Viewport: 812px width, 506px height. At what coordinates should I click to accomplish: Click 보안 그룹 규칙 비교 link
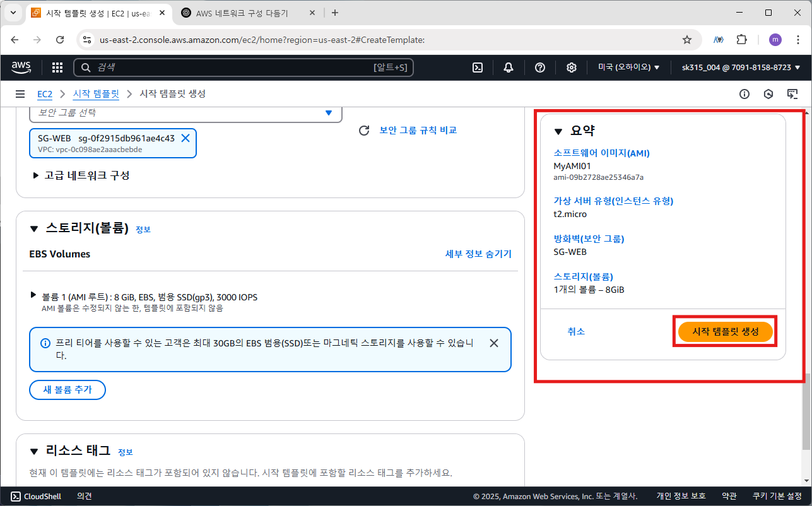point(418,131)
